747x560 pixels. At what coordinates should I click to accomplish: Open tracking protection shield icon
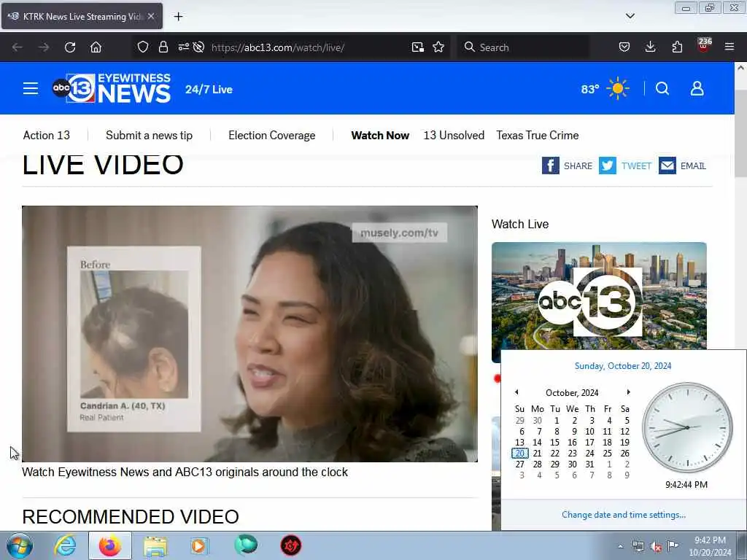click(x=143, y=47)
